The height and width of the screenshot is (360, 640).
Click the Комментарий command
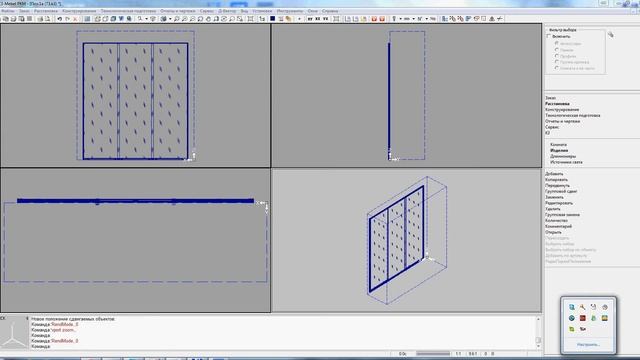tap(558, 226)
